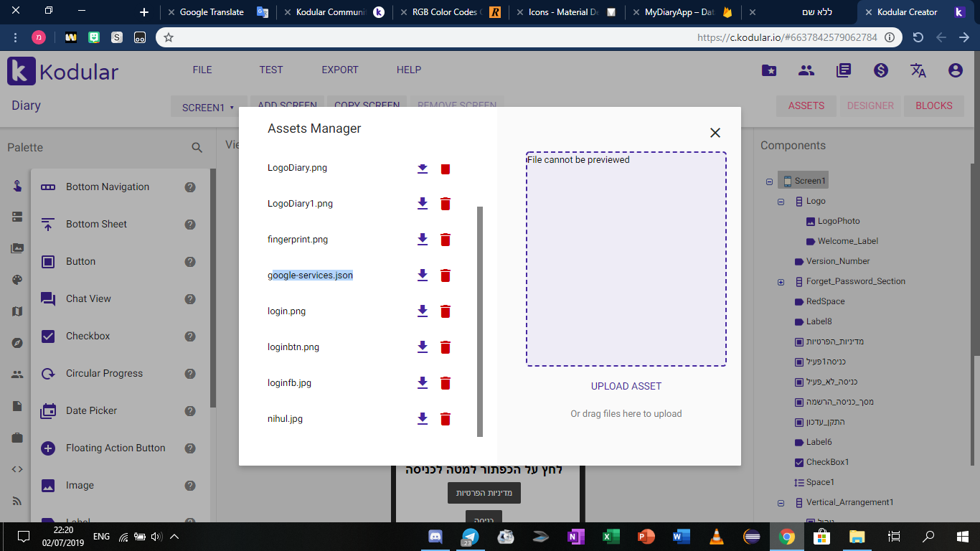Image resolution: width=980 pixels, height=551 pixels.
Task: Open the palette search magnifier
Action: click(197, 147)
